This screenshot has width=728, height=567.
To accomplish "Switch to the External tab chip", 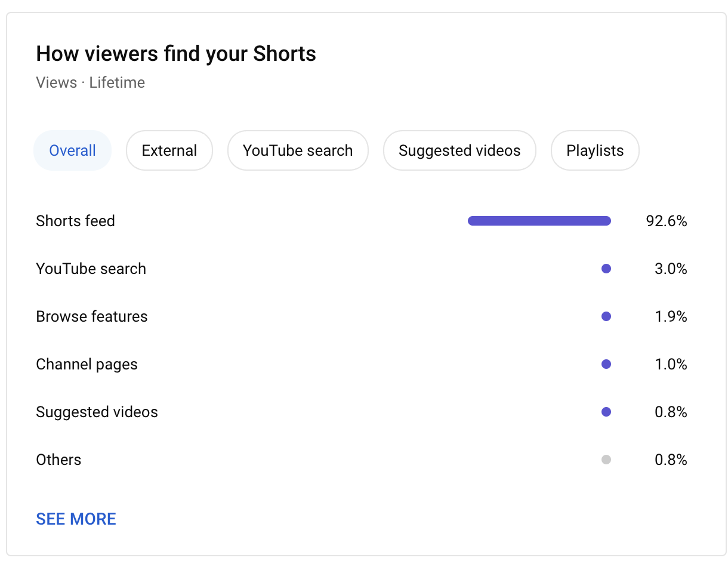I will 169,150.
